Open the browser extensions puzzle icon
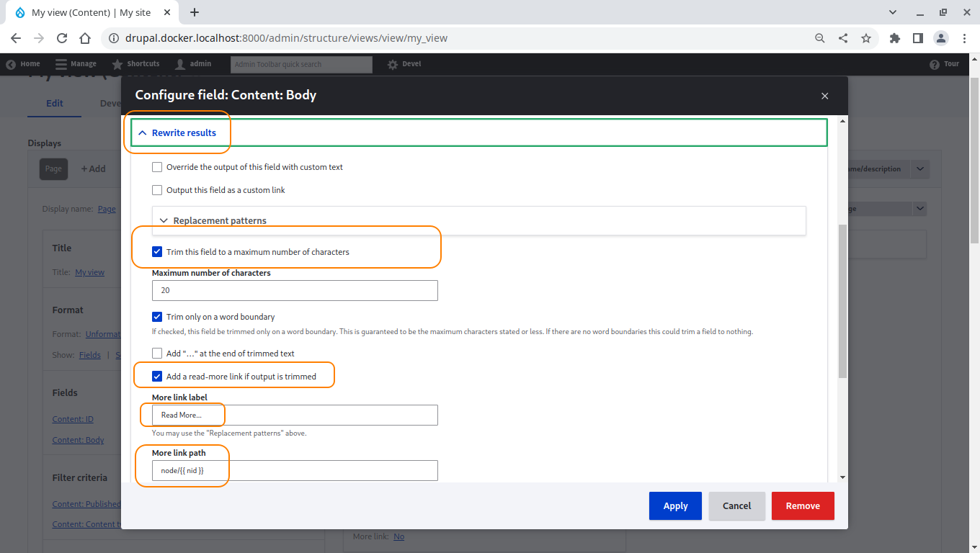The width and height of the screenshot is (980, 553). coord(894,38)
